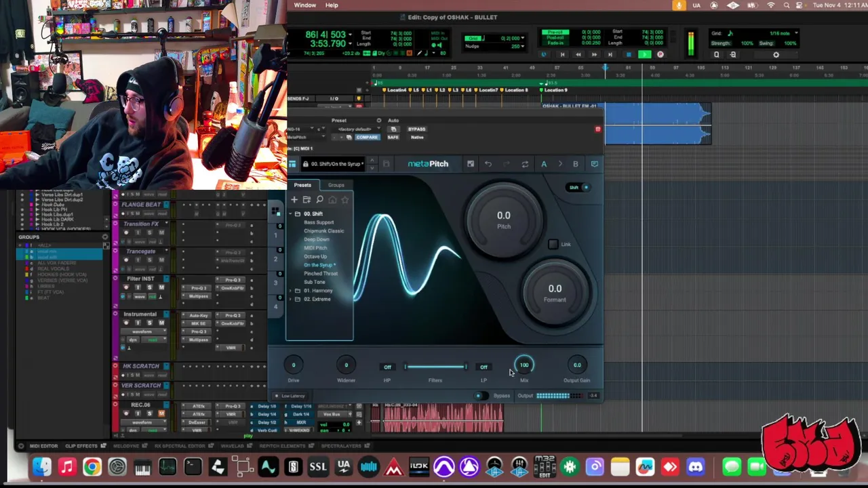868x488 pixels.
Task: Click the green play transport button
Action: tap(644, 54)
